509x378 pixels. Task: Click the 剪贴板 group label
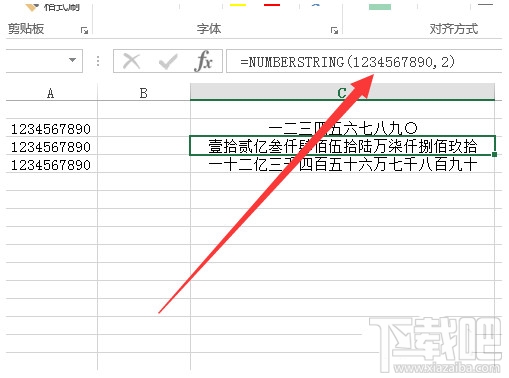[26, 29]
